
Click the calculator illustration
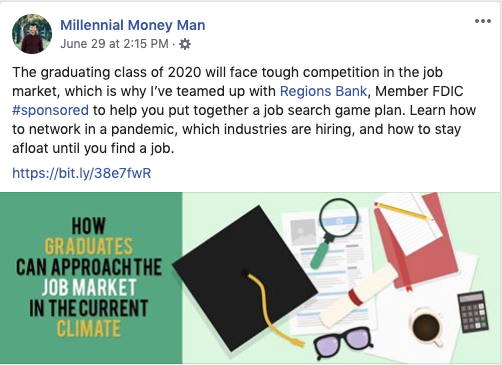coord(473,312)
